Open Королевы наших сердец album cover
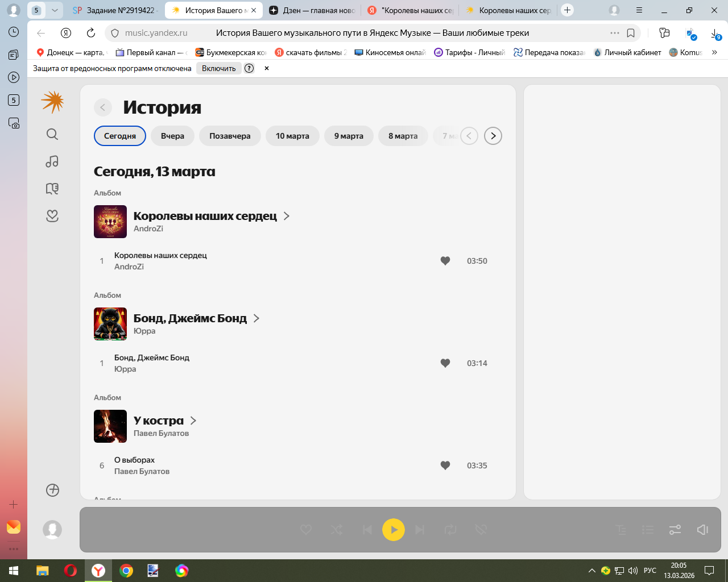 (x=110, y=222)
